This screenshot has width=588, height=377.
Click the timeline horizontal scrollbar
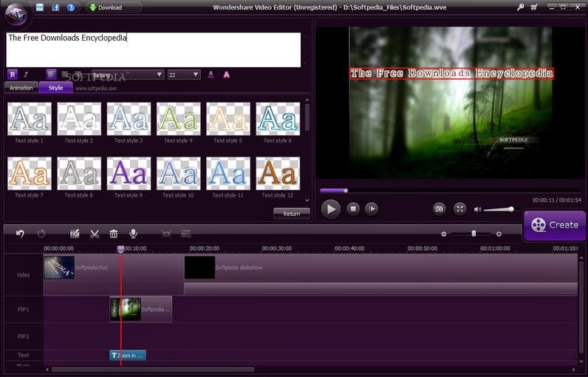[x=153, y=370]
